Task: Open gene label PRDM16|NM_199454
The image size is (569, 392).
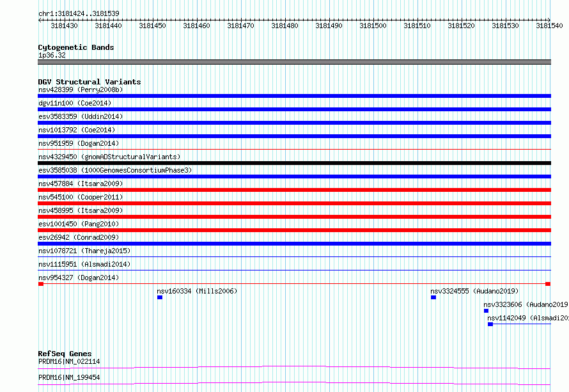Action: coord(69,377)
